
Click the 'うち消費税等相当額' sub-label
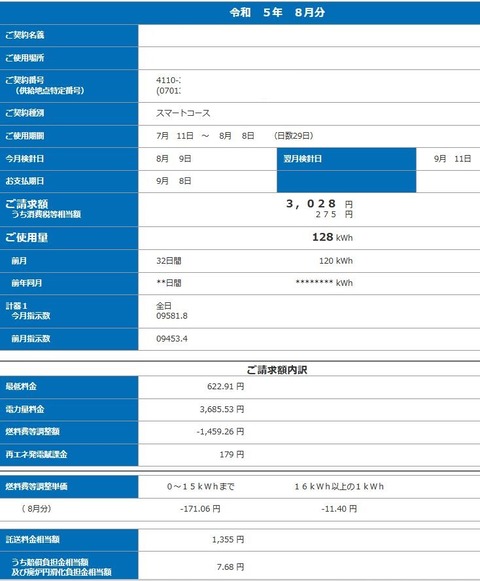46,214
